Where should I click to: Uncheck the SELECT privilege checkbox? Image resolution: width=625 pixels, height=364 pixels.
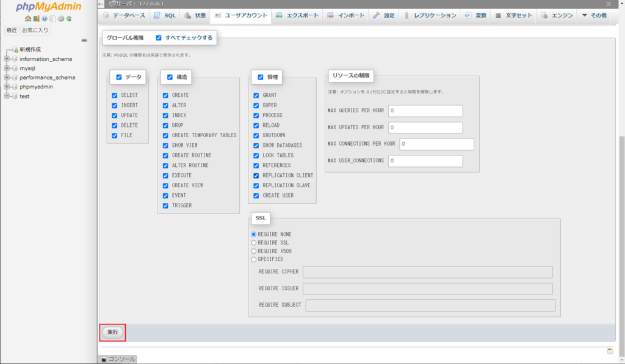point(115,96)
